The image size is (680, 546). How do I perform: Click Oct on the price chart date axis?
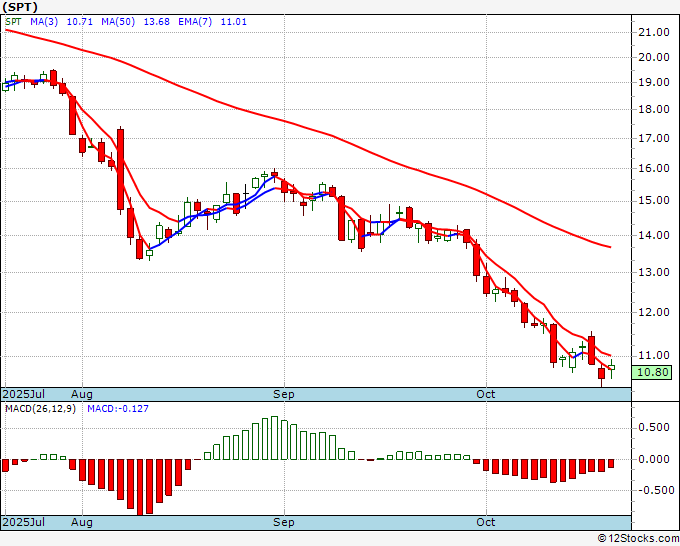point(486,394)
